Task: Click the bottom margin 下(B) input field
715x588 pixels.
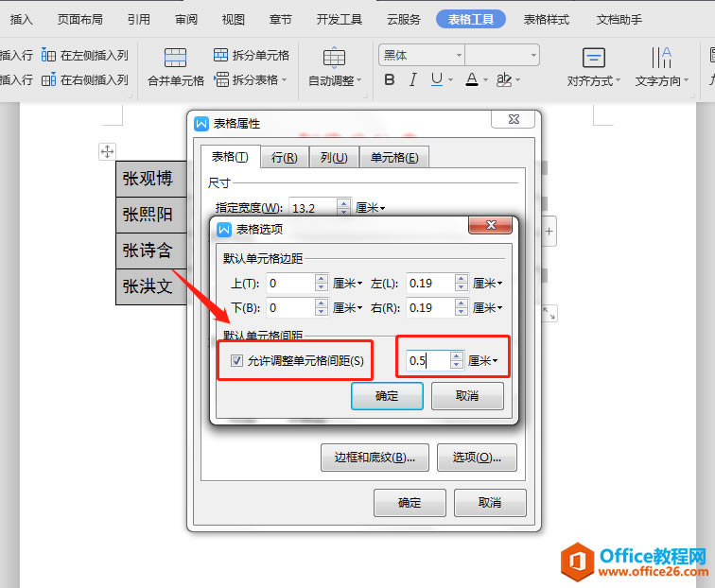Action: tap(291, 308)
